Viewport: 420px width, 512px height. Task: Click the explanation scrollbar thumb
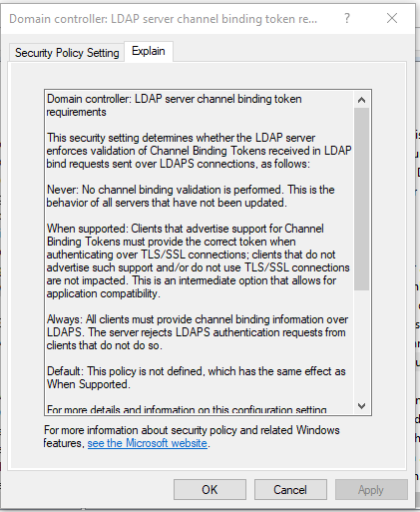pos(361,199)
